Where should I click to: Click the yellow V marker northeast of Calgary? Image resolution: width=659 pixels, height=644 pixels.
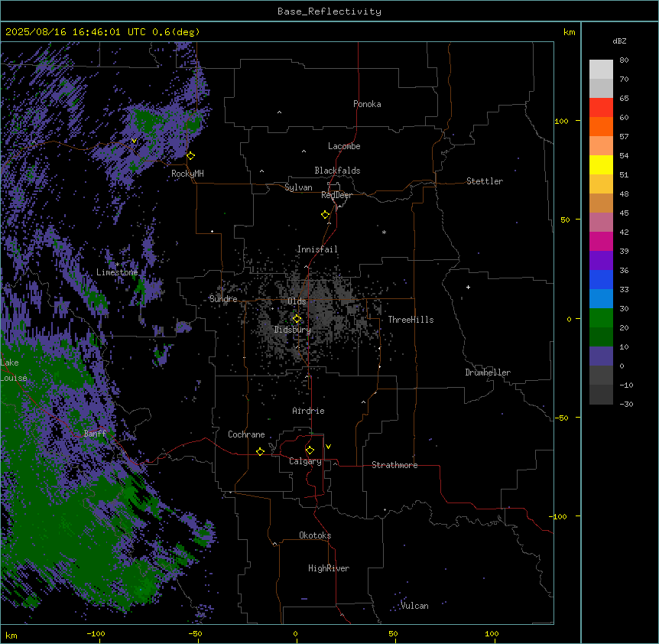pyautogui.click(x=328, y=447)
